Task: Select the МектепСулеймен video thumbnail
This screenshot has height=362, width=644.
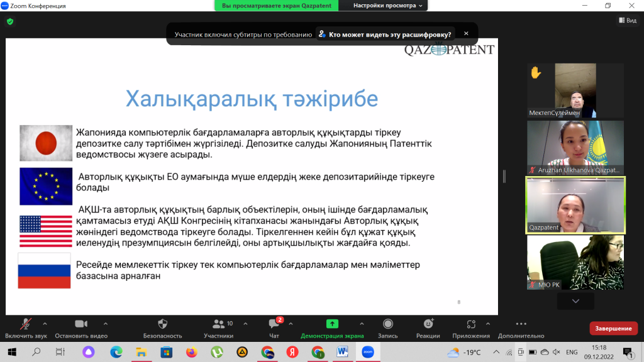Action: (x=575, y=90)
